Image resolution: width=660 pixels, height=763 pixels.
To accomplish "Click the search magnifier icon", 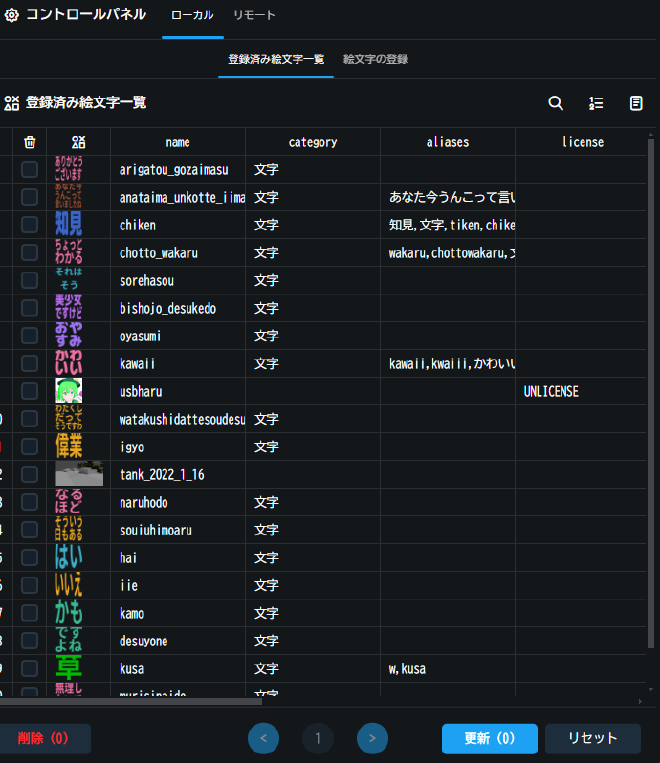I will [x=556, y=103].
